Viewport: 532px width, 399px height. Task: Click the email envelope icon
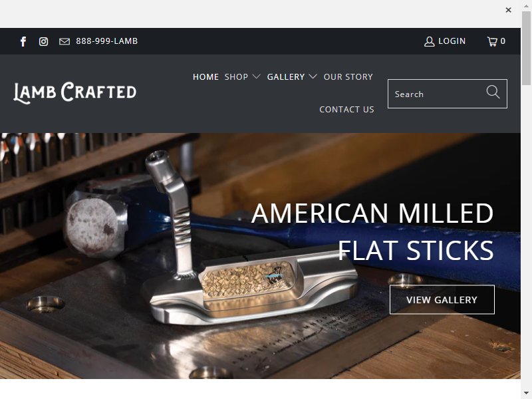pyautogui.click(x=65, y=41)
